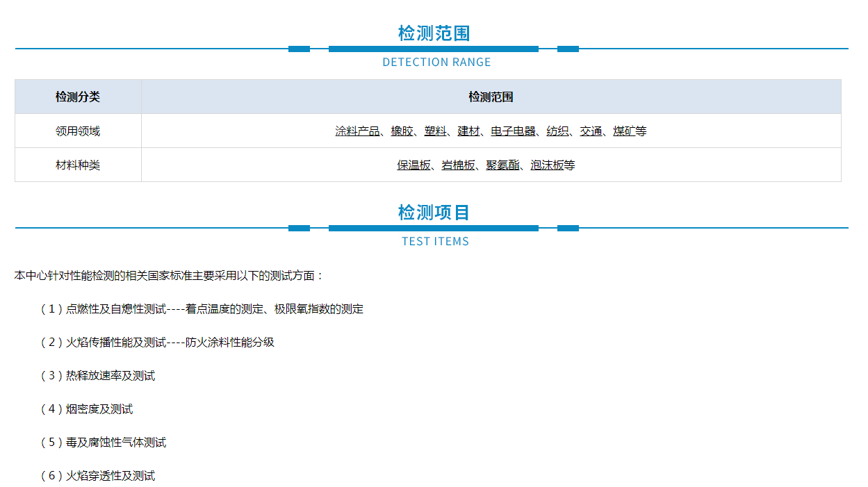Click the 岩棉板 link

[x=458, y=165]
